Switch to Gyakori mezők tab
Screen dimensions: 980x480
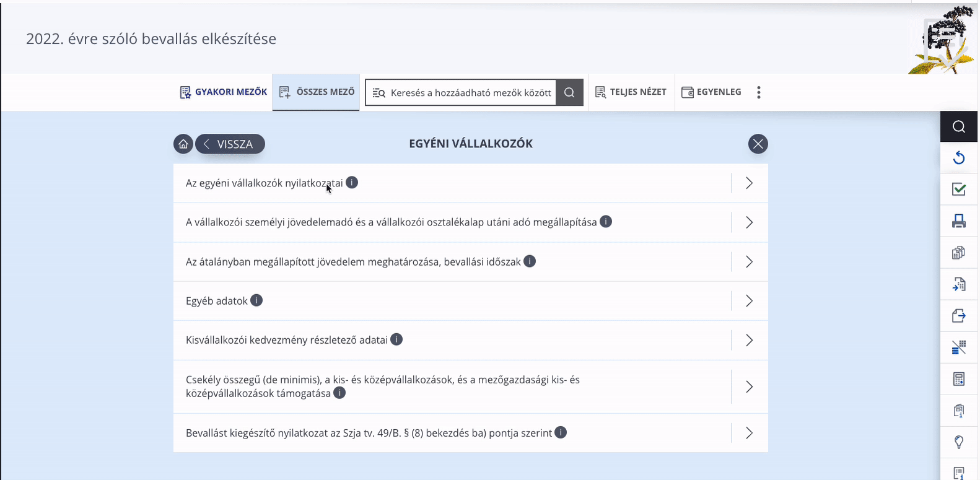point(224,92)
